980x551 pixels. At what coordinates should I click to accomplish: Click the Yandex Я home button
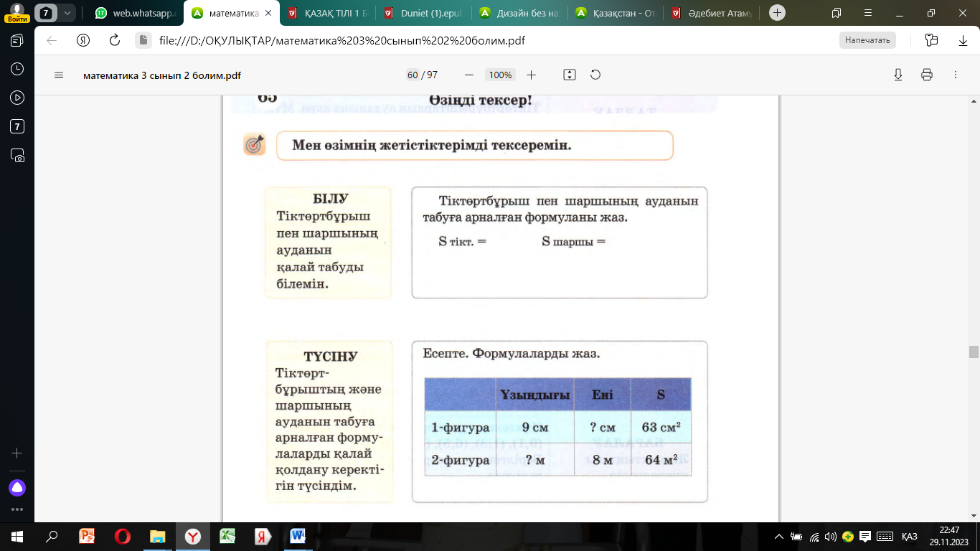83,40
